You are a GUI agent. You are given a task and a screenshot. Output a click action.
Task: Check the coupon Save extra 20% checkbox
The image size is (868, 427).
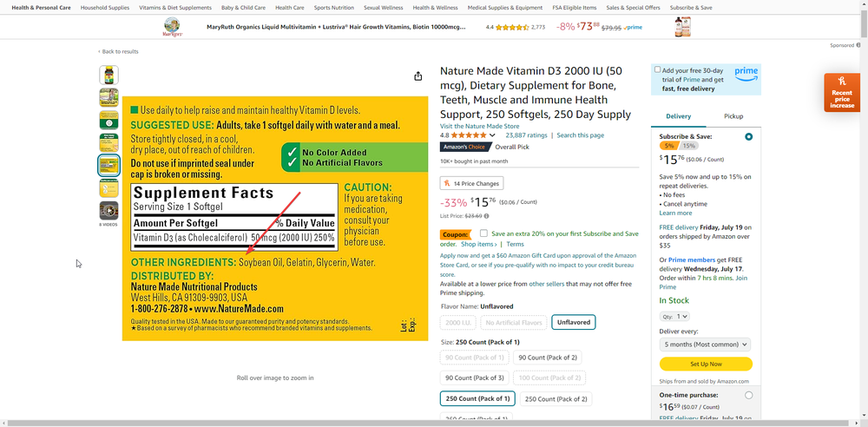click(483, 233)
